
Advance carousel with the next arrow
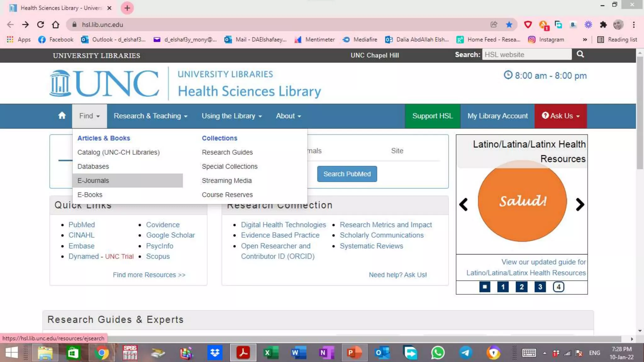point(580,205)
